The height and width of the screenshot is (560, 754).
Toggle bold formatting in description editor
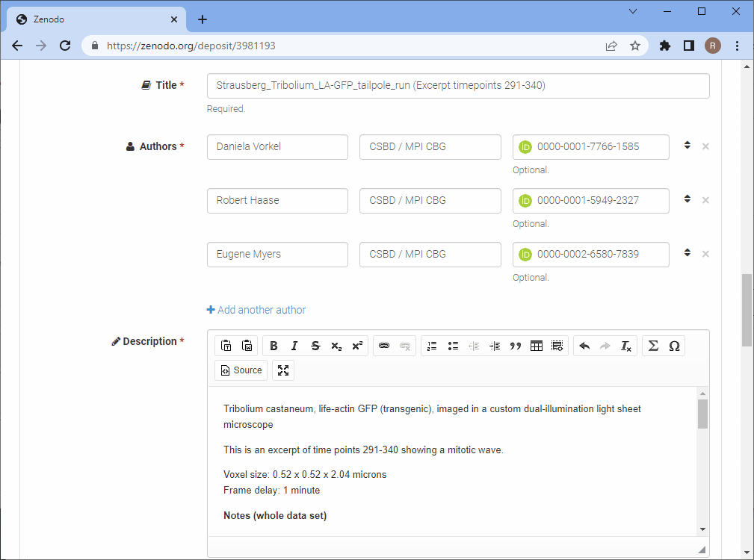pos(274,346)
